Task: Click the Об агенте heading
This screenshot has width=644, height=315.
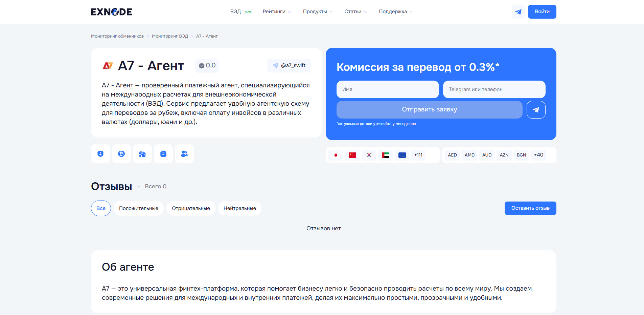Action: point(128,267)
